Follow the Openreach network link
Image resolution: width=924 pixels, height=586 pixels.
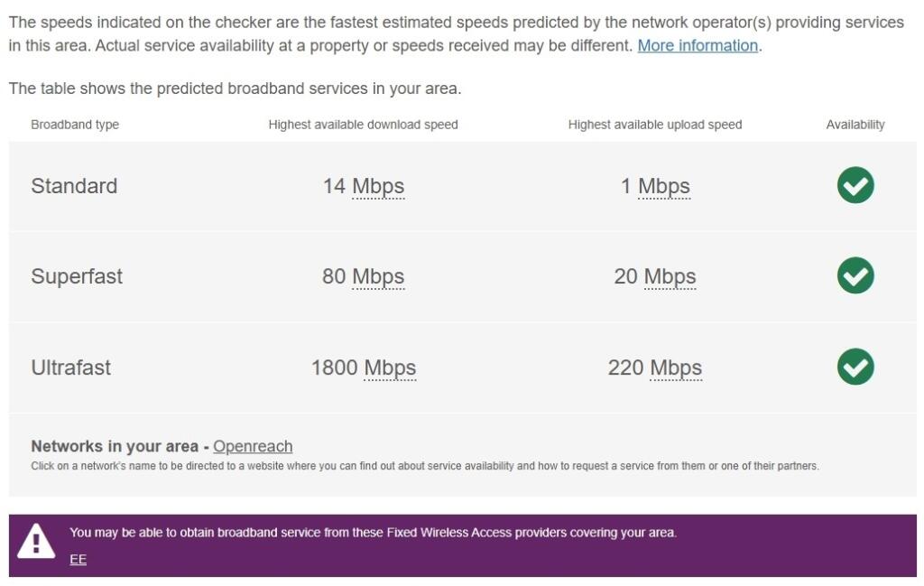coord(253,446)
